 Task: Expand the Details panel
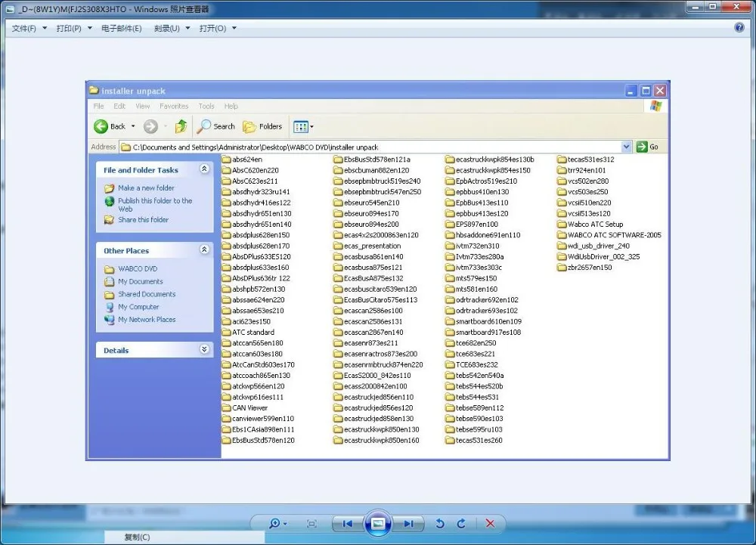point(204,349)
